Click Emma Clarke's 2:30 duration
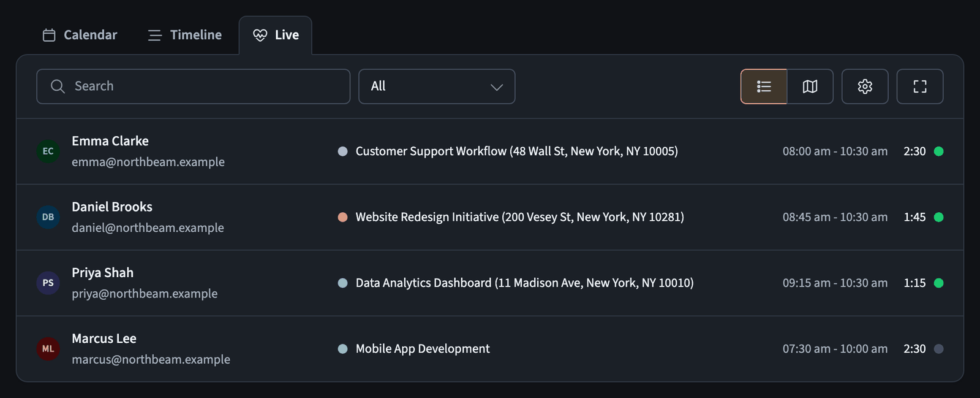 coord(914,151)
